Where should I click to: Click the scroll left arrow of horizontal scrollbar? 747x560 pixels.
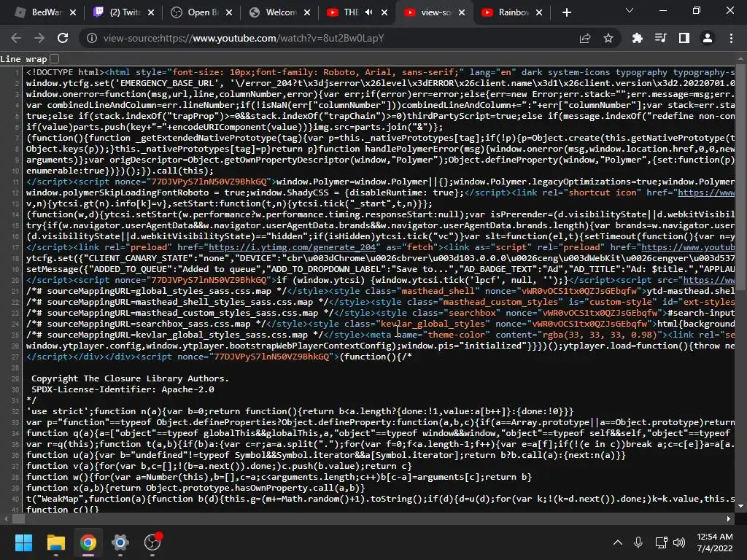[6, 519]
